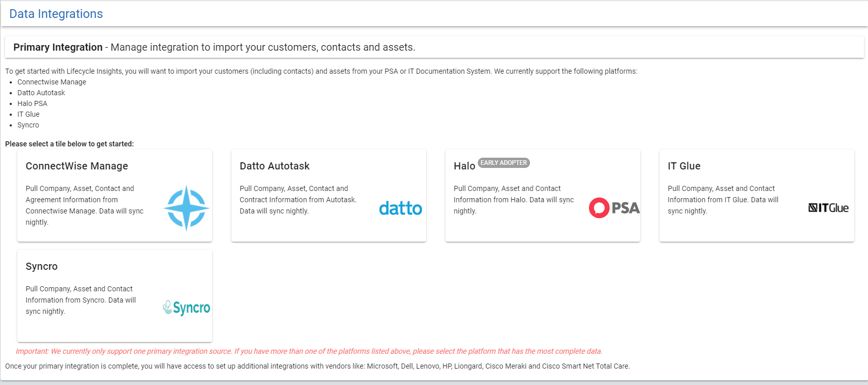
Task: Click the ConnectWise Manage tile description text
Action: [x=84, y=205]
